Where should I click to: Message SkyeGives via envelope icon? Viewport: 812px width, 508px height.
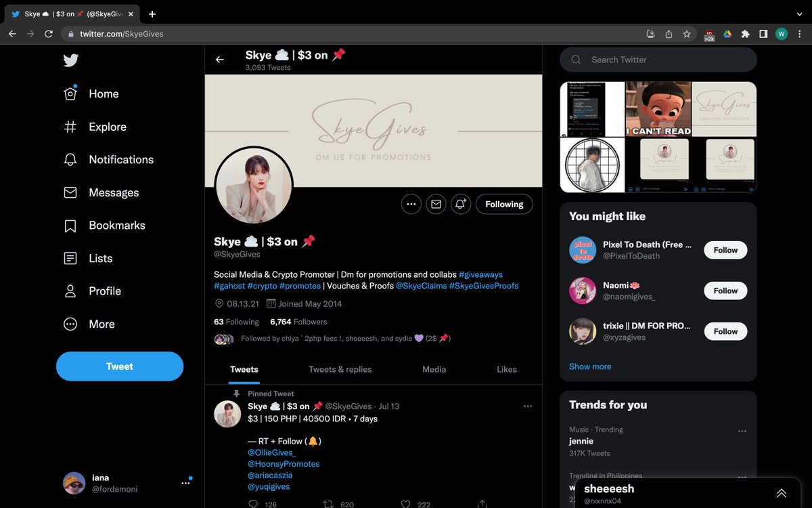coord(436,204)
